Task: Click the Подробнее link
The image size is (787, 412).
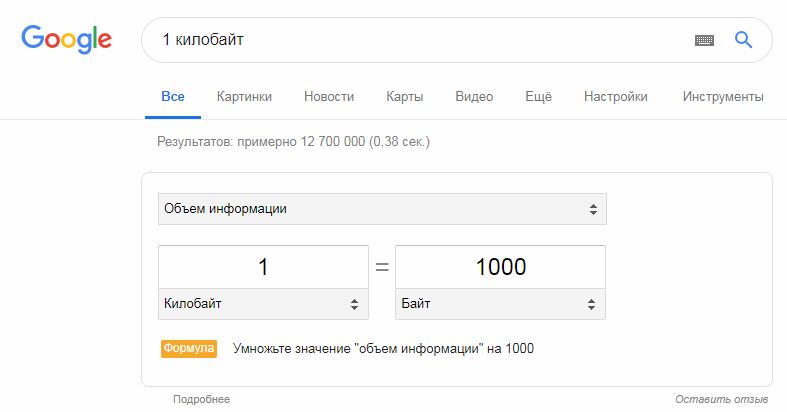Action: [201, 399]
